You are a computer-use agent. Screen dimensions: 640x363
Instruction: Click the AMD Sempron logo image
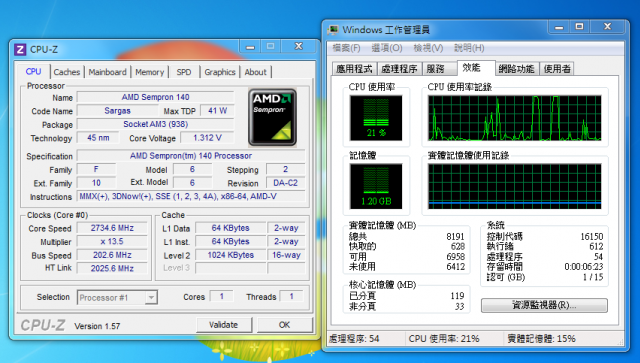pyautogui.click(x=272, y=118)
